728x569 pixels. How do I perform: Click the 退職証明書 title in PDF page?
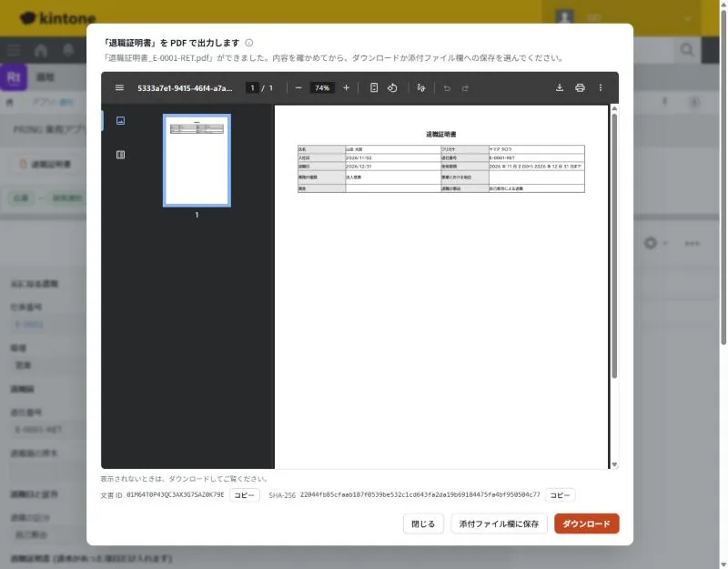(x=441, y=134)
